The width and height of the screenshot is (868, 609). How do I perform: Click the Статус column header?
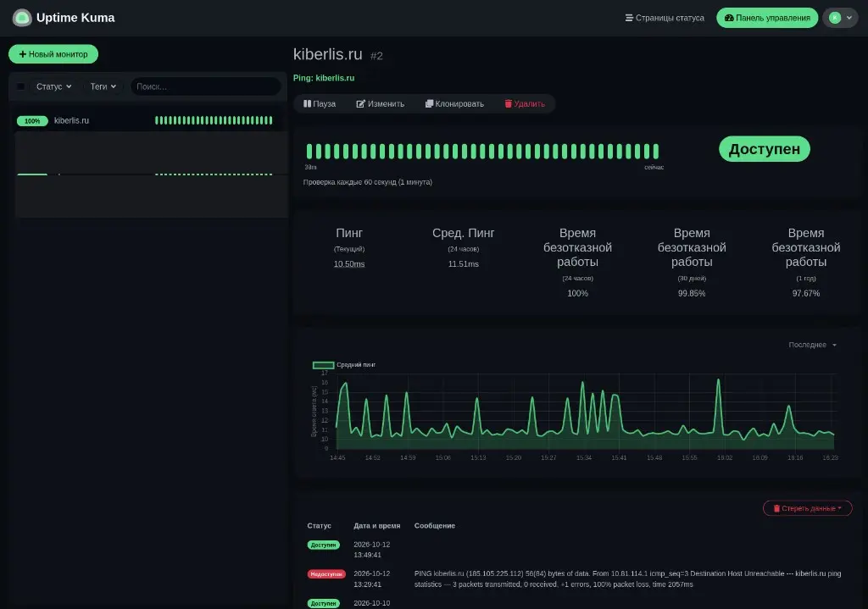pos(319,525)
